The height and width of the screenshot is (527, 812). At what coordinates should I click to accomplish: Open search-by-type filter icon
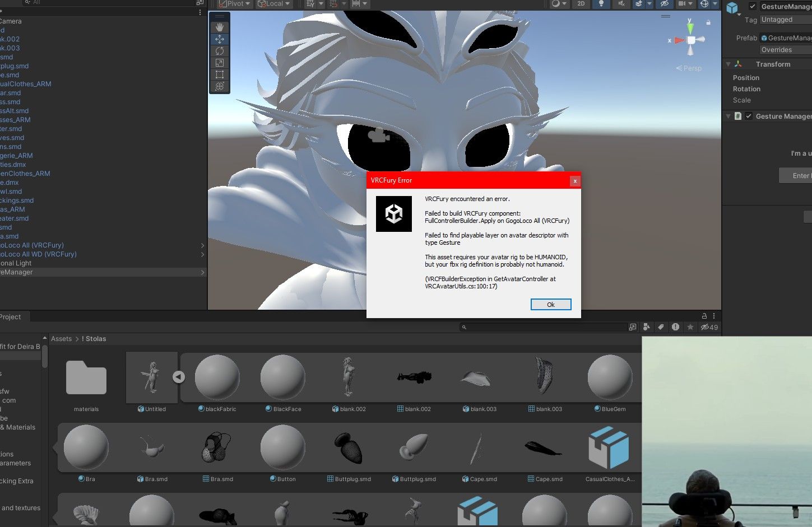[x=647, y=327]
